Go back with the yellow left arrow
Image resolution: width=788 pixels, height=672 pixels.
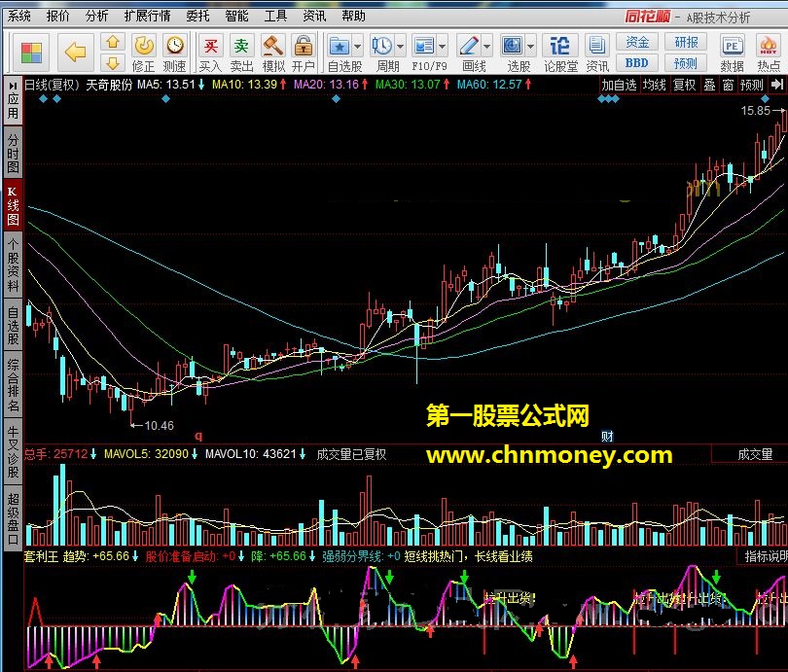75,53
